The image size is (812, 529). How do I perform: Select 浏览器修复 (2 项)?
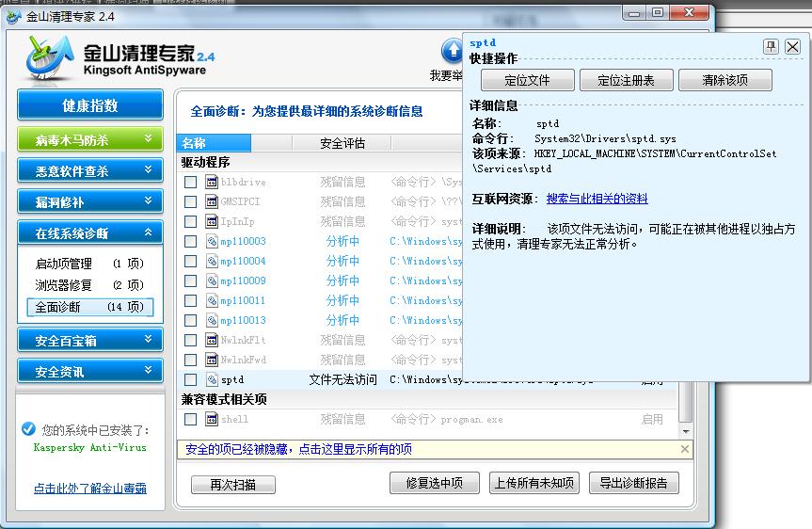click(x=89, y=285)
